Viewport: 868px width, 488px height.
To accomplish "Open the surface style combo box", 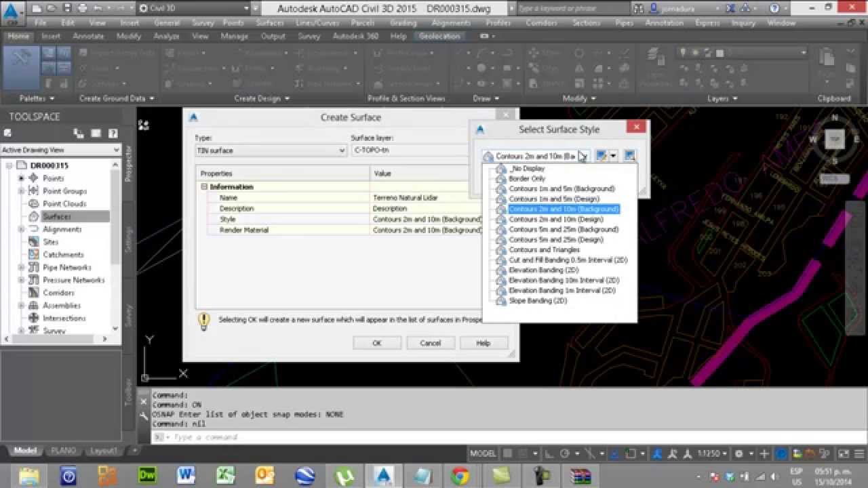I will (536, 156).
